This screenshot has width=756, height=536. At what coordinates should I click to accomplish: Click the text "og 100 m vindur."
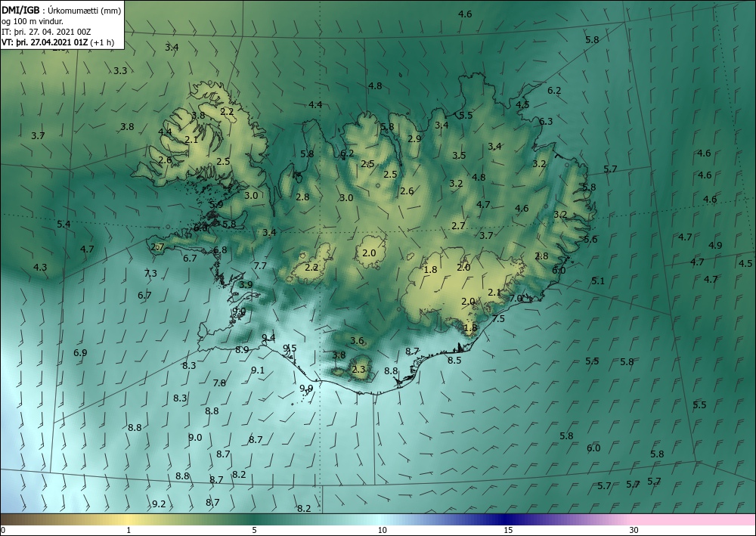(33, 21)
